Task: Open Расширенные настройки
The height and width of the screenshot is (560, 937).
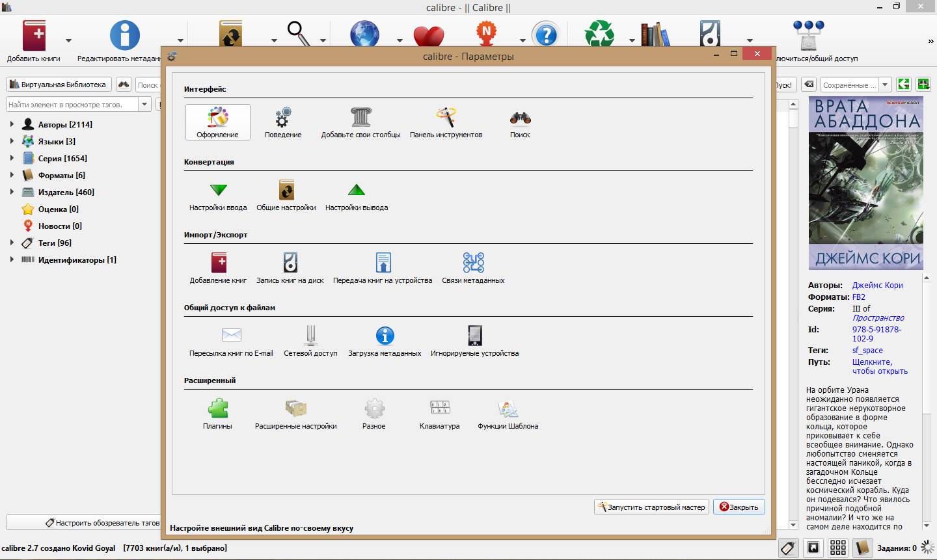Action: click(x=295, y=414)
